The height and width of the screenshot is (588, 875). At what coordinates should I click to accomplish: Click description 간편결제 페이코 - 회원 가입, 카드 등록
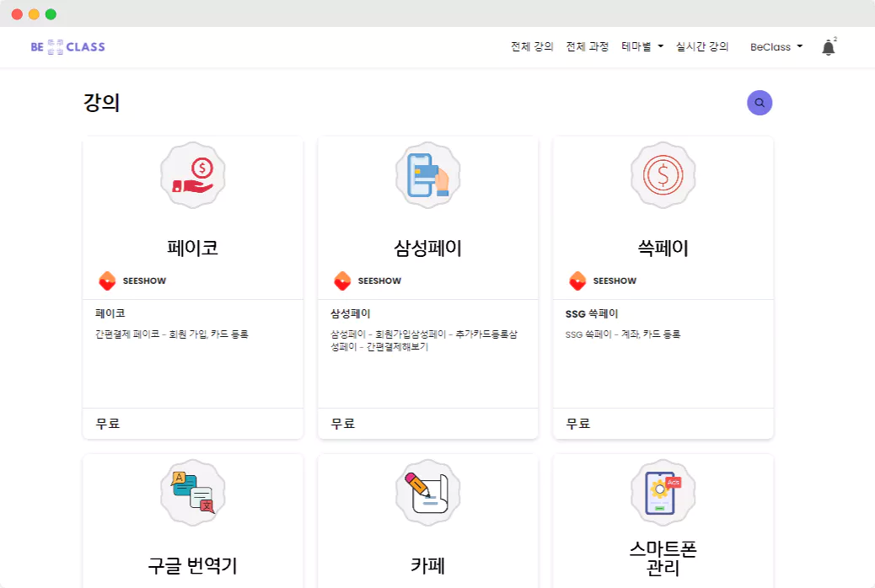tap(172, 334)
